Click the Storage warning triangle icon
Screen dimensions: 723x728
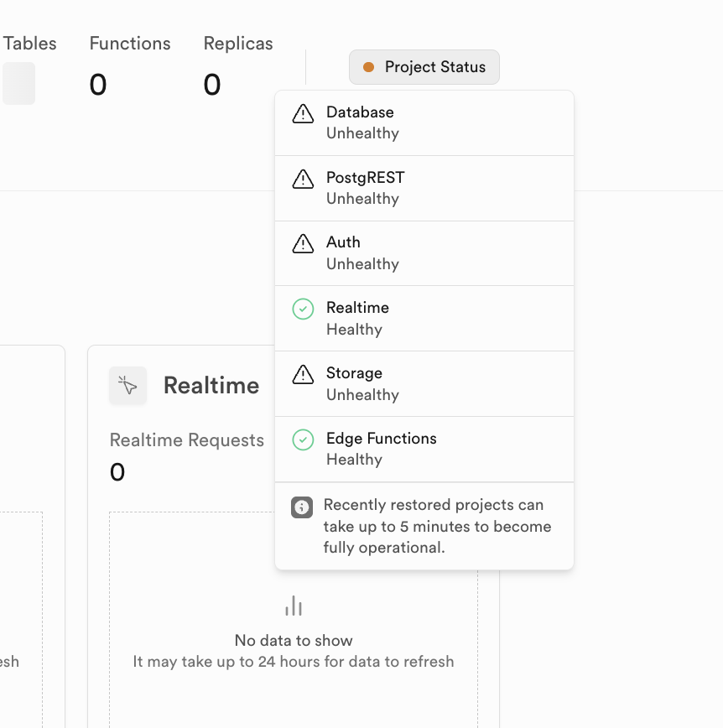[x=303, y=375]
